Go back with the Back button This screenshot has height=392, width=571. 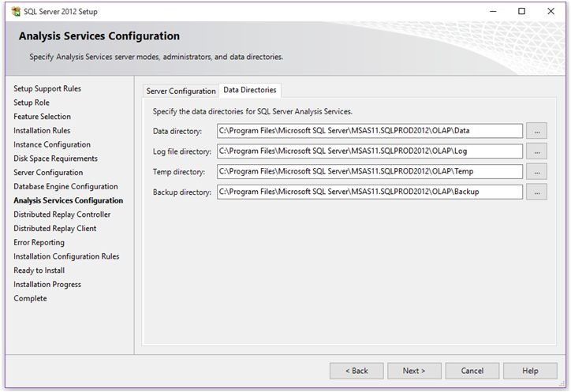[356, 371]
